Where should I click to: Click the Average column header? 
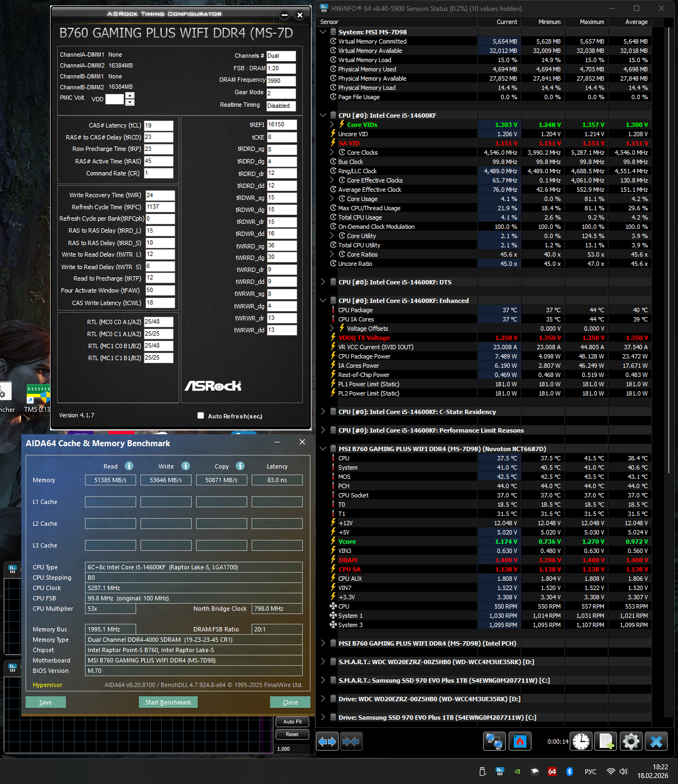(630, 22)
